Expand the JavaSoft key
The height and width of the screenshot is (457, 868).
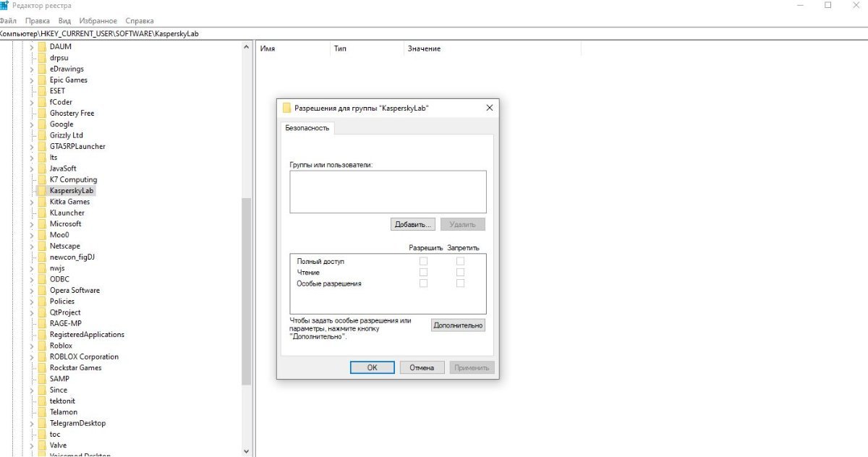[32, 168]
